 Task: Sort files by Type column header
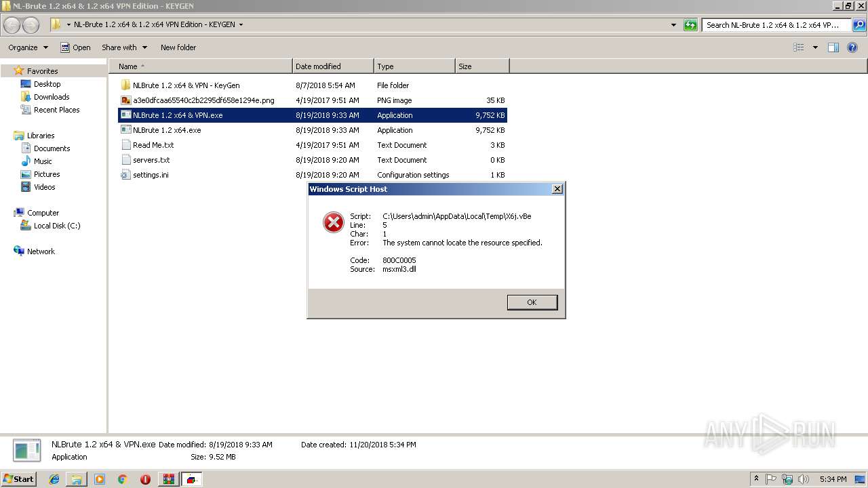[x=414, y=66]
